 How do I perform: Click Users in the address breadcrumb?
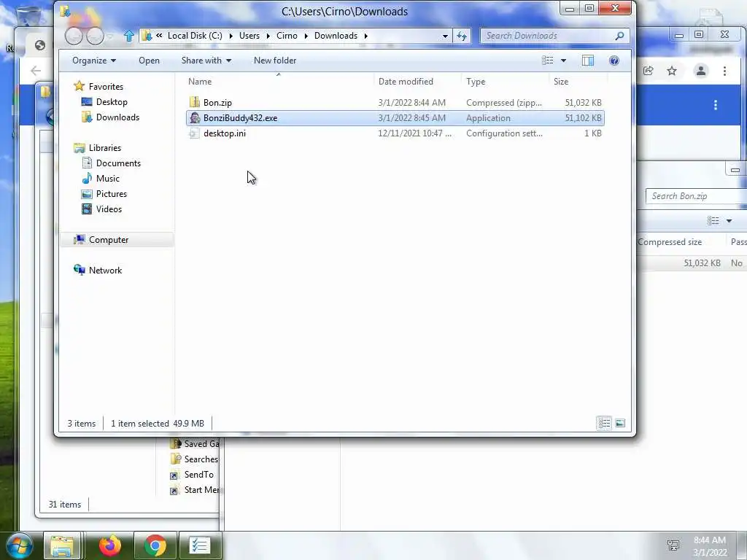click(x=249, y=36)
